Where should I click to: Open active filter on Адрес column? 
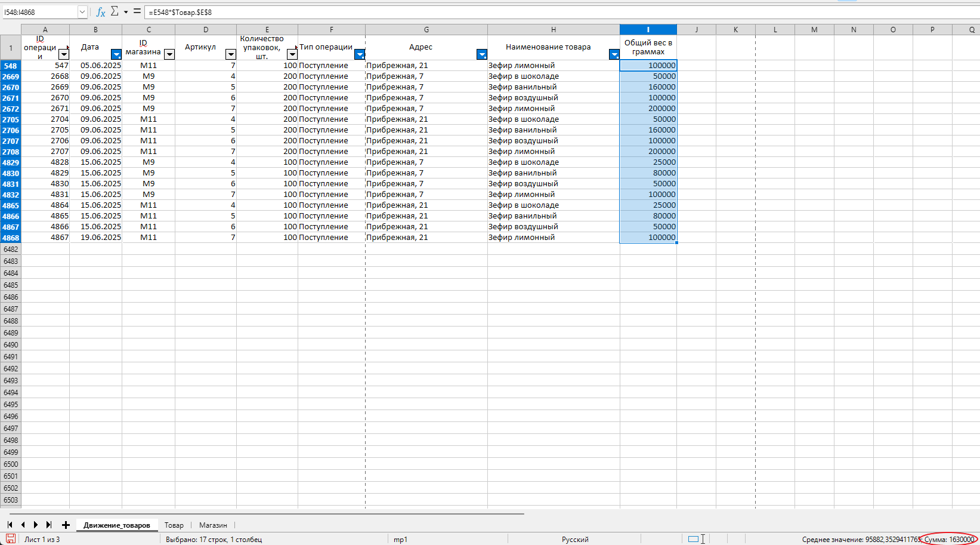[x=482, y=54]
